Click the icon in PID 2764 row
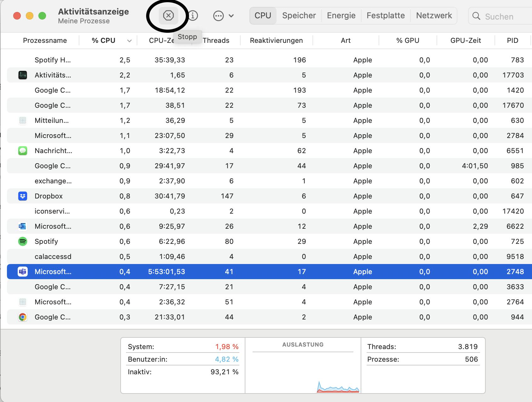 coord(23,302)
